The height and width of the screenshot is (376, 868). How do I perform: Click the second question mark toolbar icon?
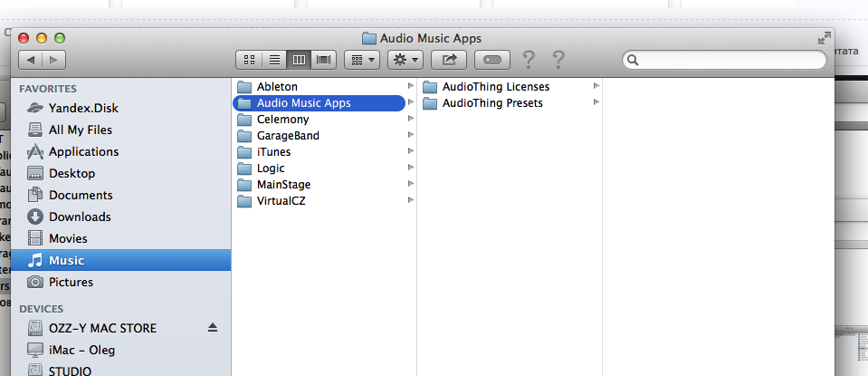point(558,59)
